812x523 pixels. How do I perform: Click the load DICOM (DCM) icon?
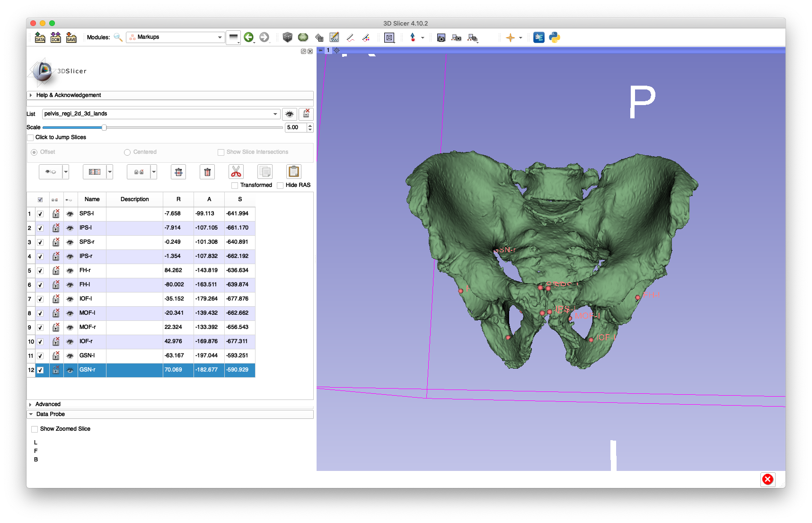tap(55, 37)
